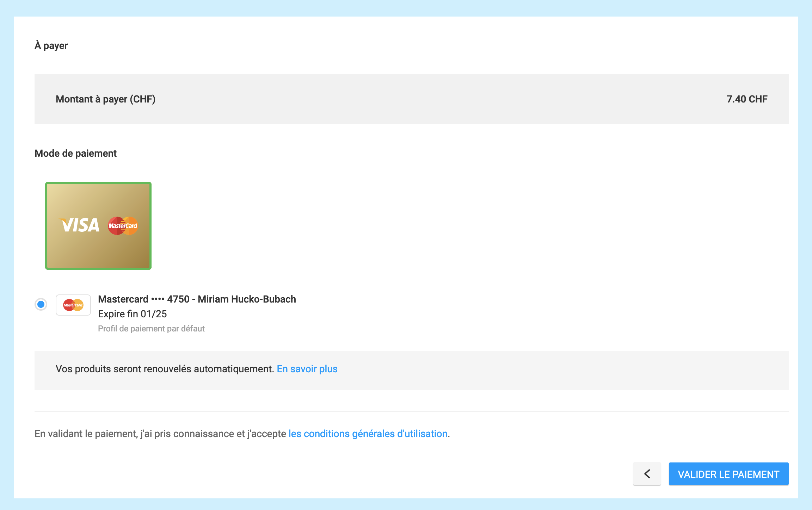Click the word Mastercard in the card label

click(123, 299)
